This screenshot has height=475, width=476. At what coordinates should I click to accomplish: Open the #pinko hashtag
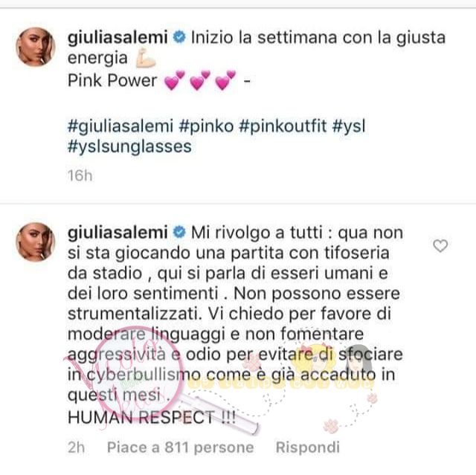tap(207, 126)
